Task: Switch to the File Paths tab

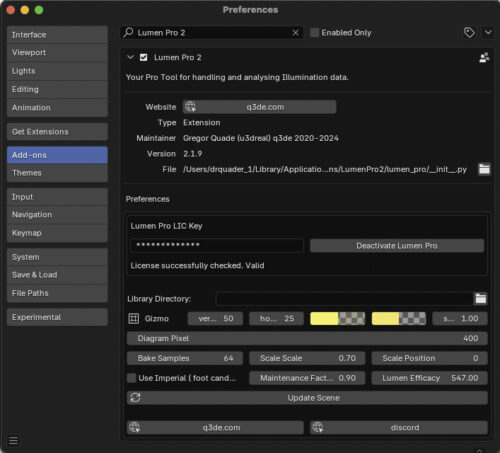Action: click(x=57, y=293)
